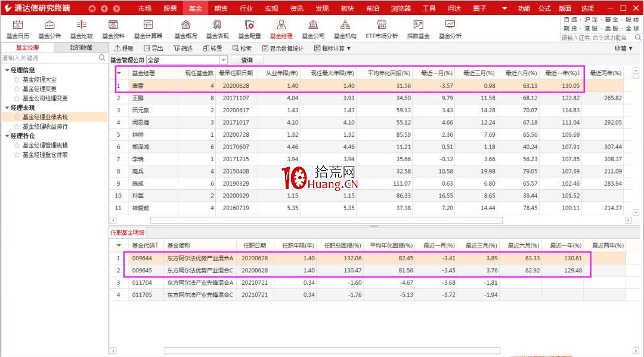This screenshot has height=357, width=644.
Task: Open the 基金公司 toolbar icon
Action: (x=313, y=29)
